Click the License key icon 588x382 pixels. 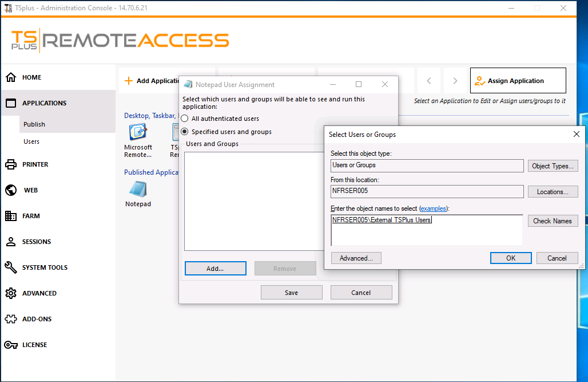[10, 345]
